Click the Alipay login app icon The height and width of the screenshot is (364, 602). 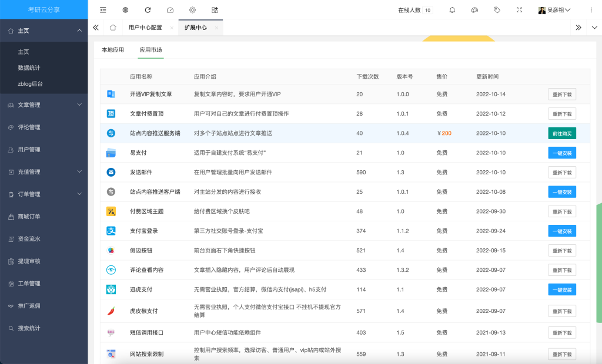(x=111, y=231)
